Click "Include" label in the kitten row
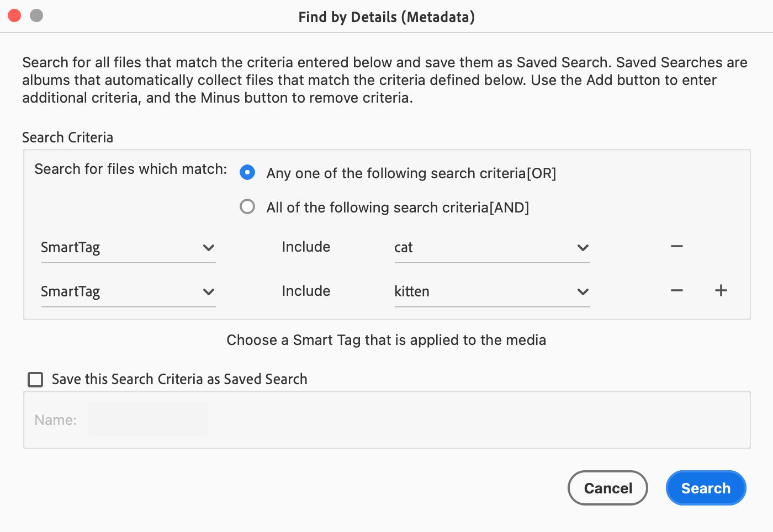773x532 pixels. coord(306,291)
